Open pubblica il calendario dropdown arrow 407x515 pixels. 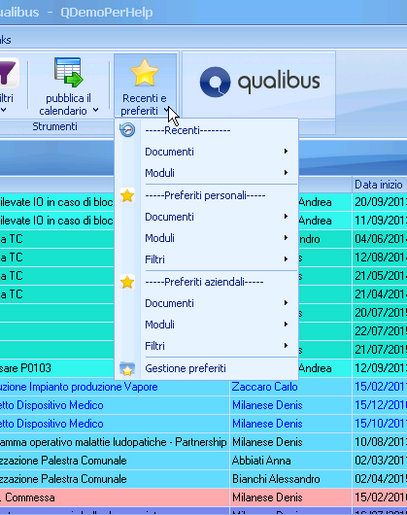tap(96, 110)
